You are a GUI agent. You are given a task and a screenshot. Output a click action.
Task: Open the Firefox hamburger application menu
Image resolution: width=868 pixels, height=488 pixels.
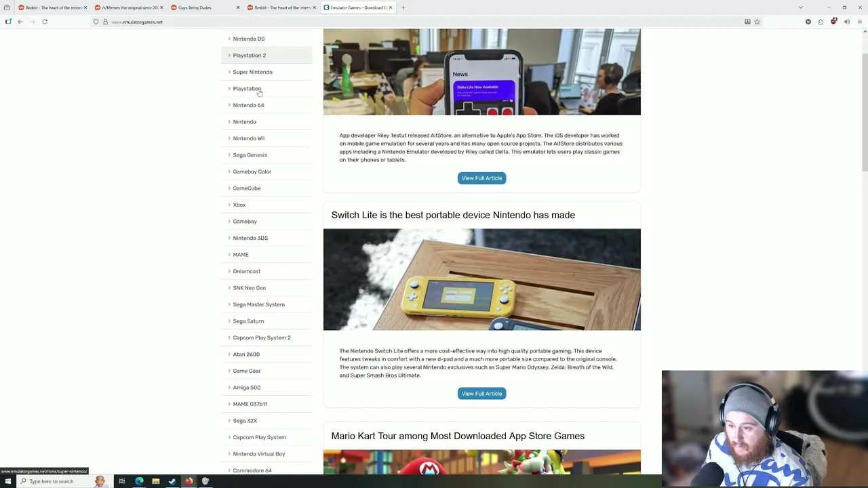(860, 22)
